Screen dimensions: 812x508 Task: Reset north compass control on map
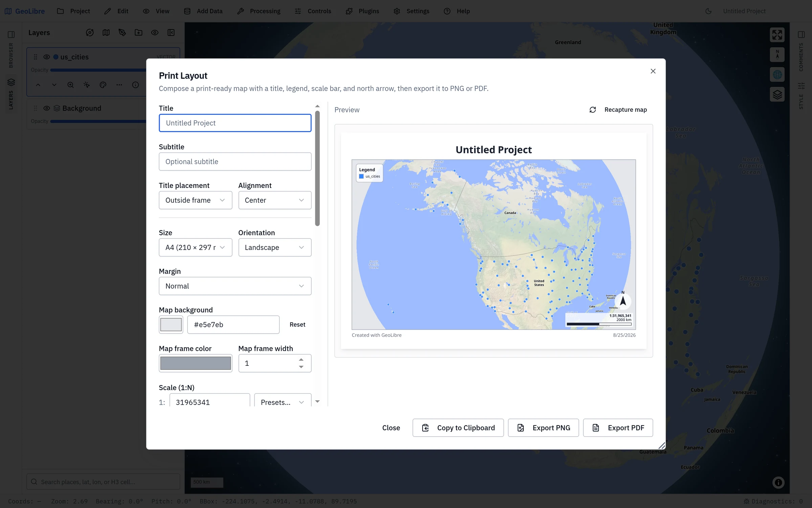777,54
